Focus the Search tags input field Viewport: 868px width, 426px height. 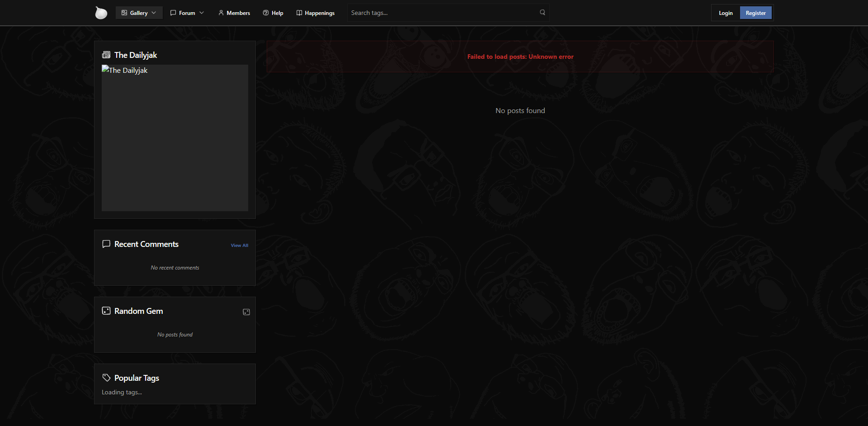(443, 13)
